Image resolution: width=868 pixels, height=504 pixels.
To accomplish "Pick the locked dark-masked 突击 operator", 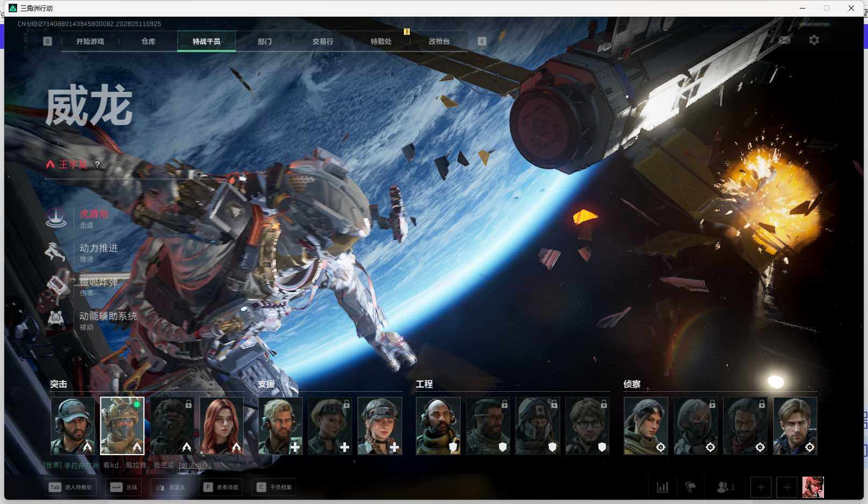I will pos(172,426).
